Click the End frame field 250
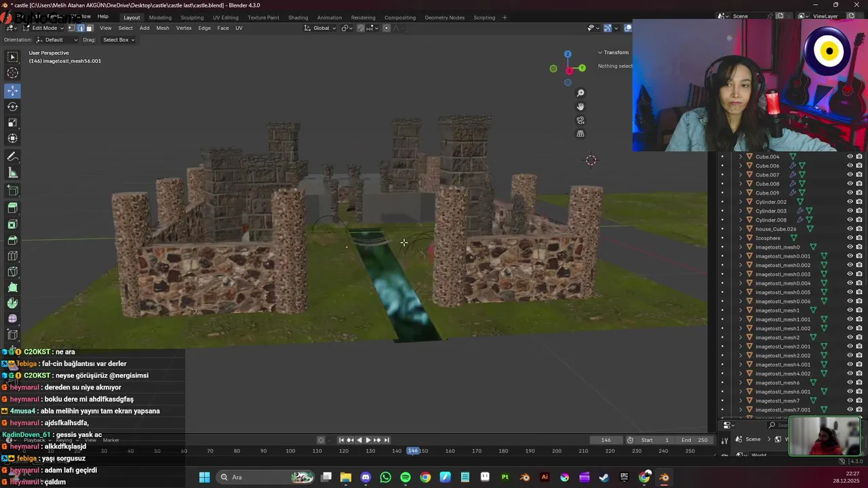The width and height of the screenshot is (868, 488). coord(694,440)
